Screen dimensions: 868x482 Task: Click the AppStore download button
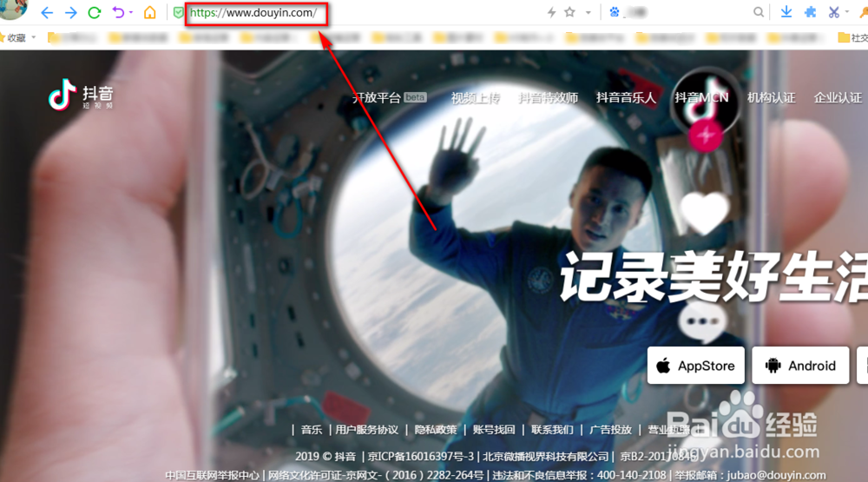696,366
